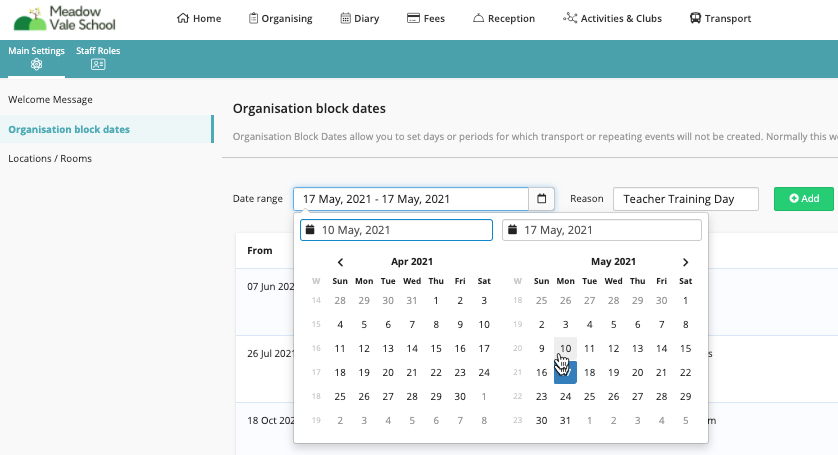
Task: Select 5 May in the May 2021 calendar
Action: click(614, 325)
